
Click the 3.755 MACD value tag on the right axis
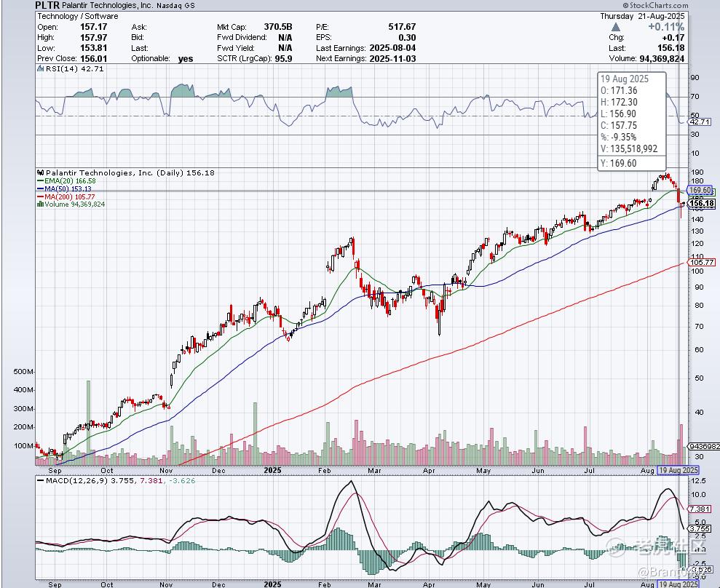click(700, 528)
